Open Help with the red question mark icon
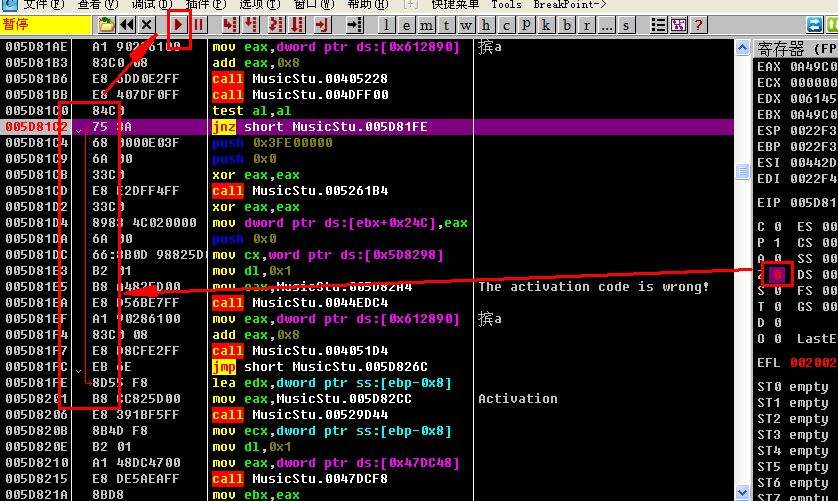The width and height of the screenshot is (838, 501). click(698, 25)
